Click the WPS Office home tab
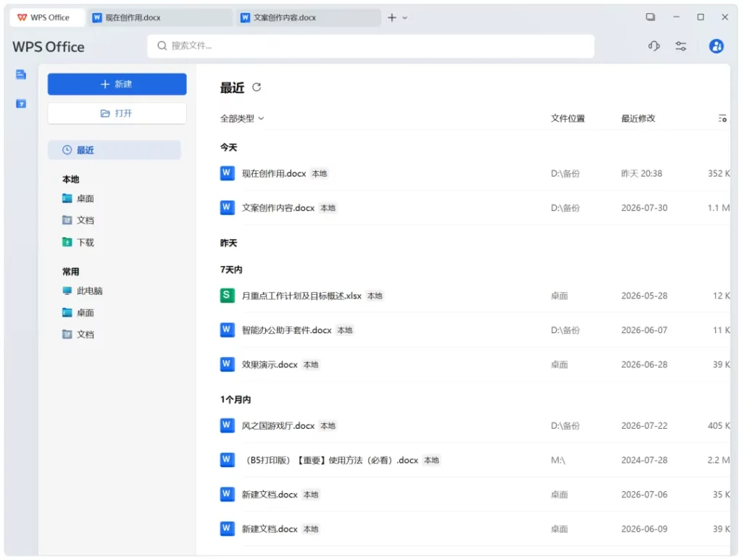Image resolution: width=742 pixels, height=560 pixels. pyautogui.click(x=47, y=17)
